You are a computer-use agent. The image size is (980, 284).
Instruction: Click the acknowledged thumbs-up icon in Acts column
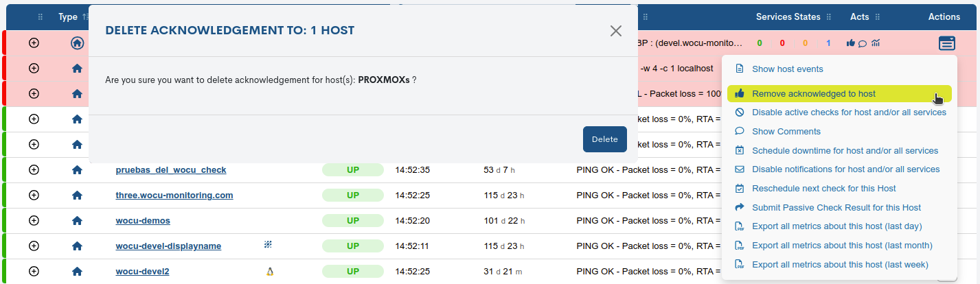coord(851,43)
